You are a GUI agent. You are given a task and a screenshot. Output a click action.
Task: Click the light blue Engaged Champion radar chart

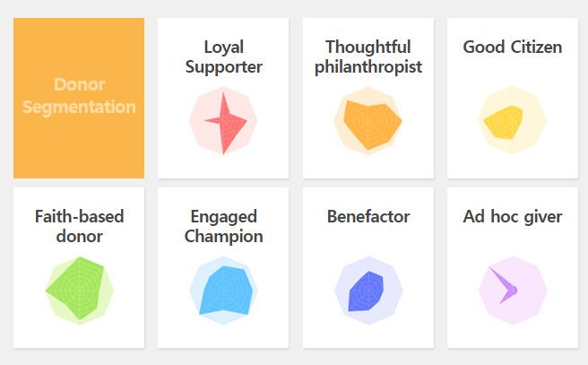click(223, 291)
